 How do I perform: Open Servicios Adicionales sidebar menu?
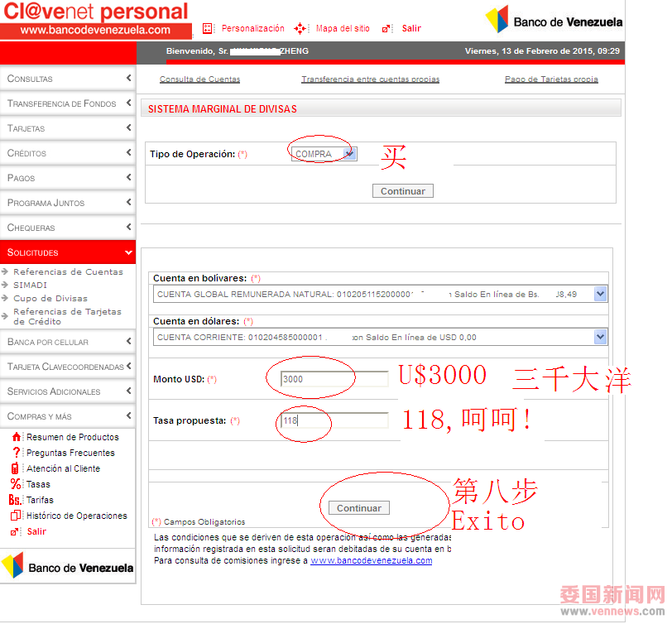point(68,391)
